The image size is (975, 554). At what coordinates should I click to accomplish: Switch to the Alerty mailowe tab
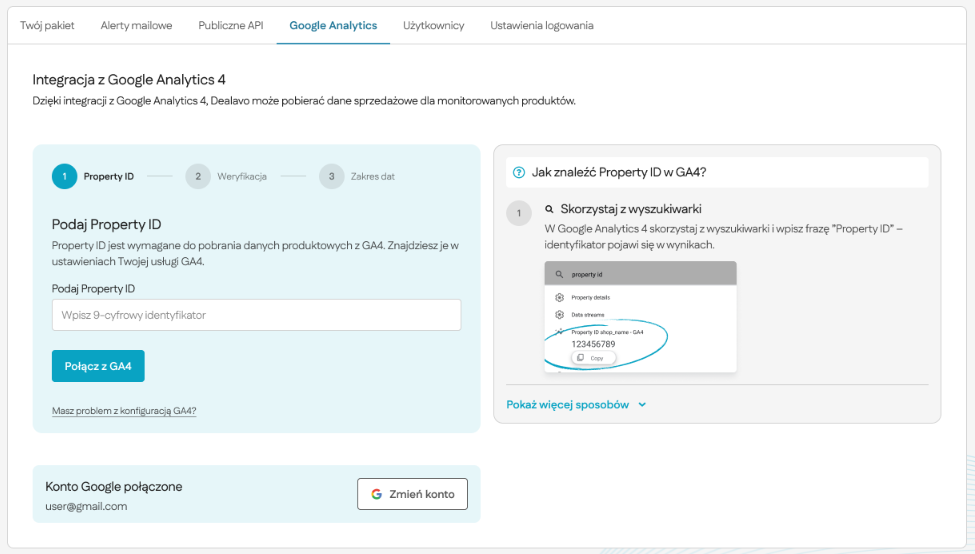(136, 25)
